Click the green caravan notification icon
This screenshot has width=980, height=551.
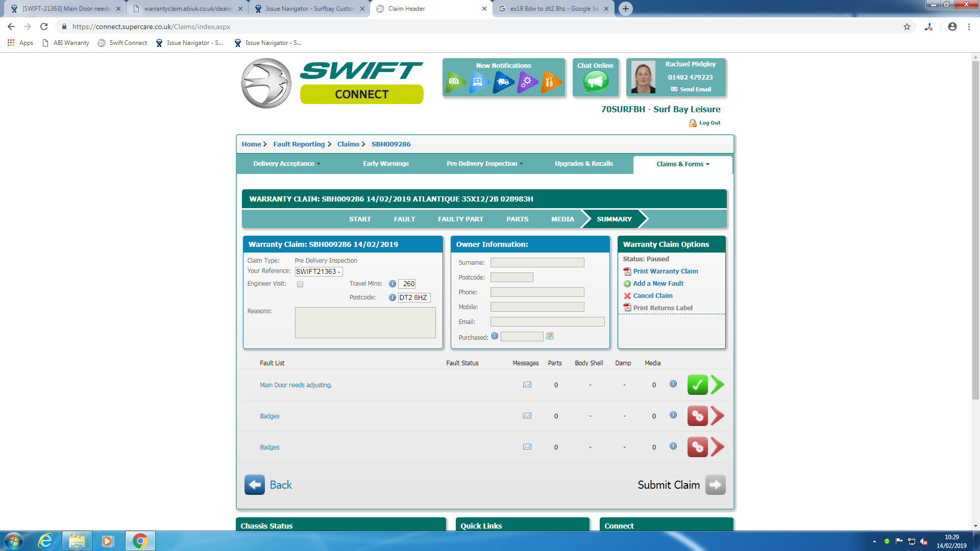pyautogui.click(x=454, y=82)
